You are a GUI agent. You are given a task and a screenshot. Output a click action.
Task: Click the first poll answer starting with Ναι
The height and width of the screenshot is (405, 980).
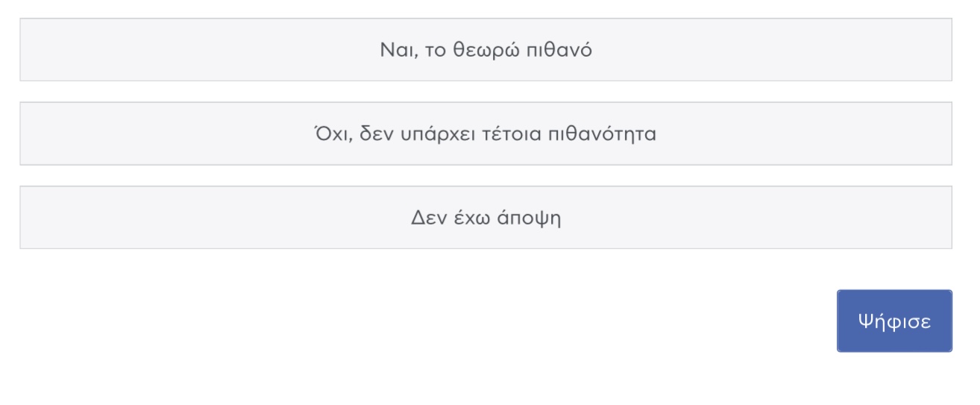[x=486, y=49]
